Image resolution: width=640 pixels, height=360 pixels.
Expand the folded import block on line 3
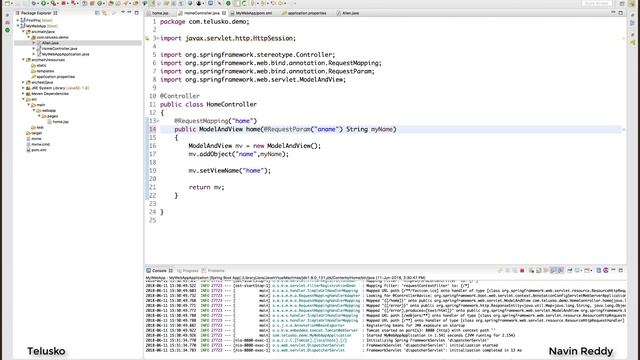point(158,38)
